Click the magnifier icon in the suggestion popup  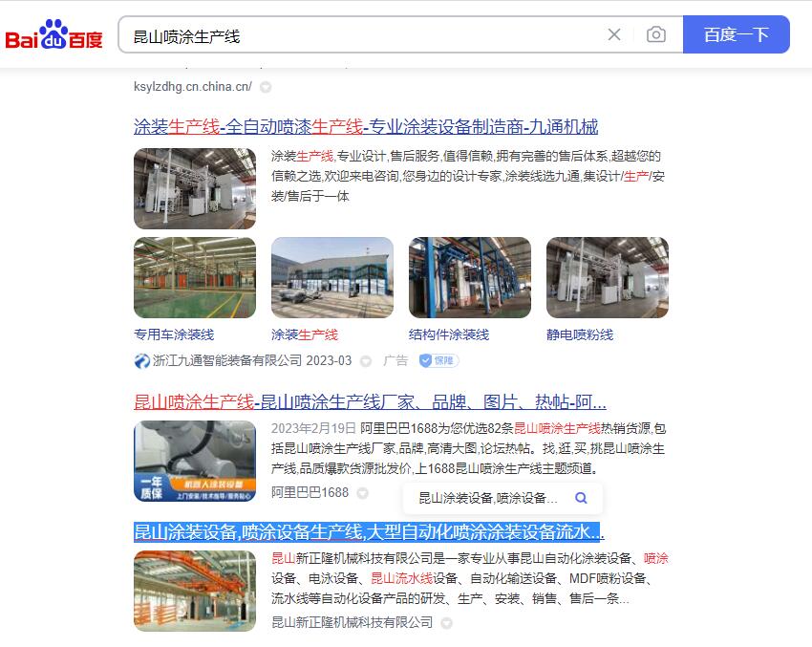(x=581, y=498)
